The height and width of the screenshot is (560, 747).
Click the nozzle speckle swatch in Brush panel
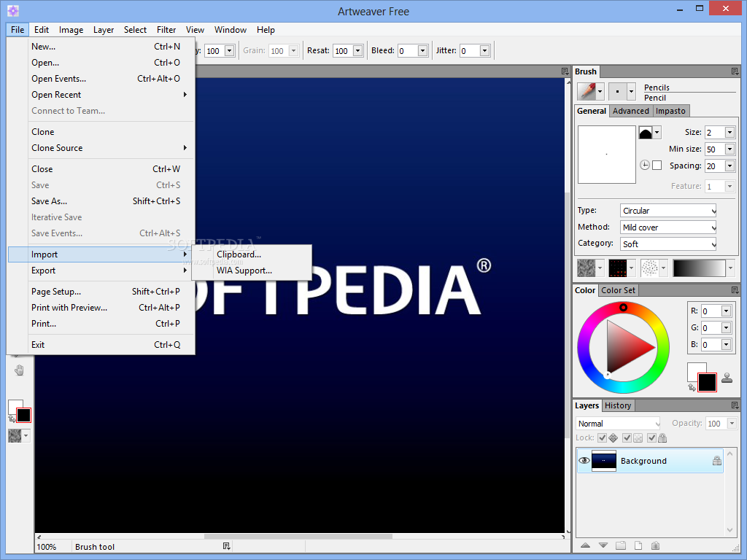pos(649,268)
